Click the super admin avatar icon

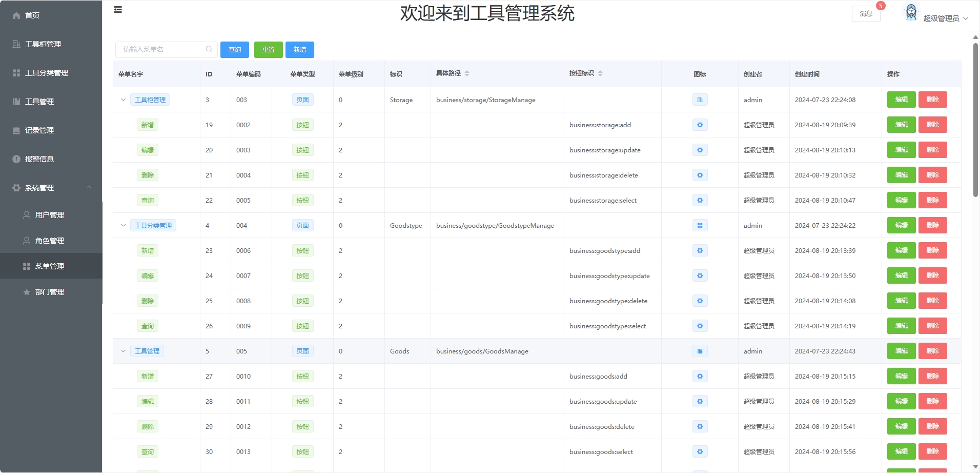[x=911, y=12]
